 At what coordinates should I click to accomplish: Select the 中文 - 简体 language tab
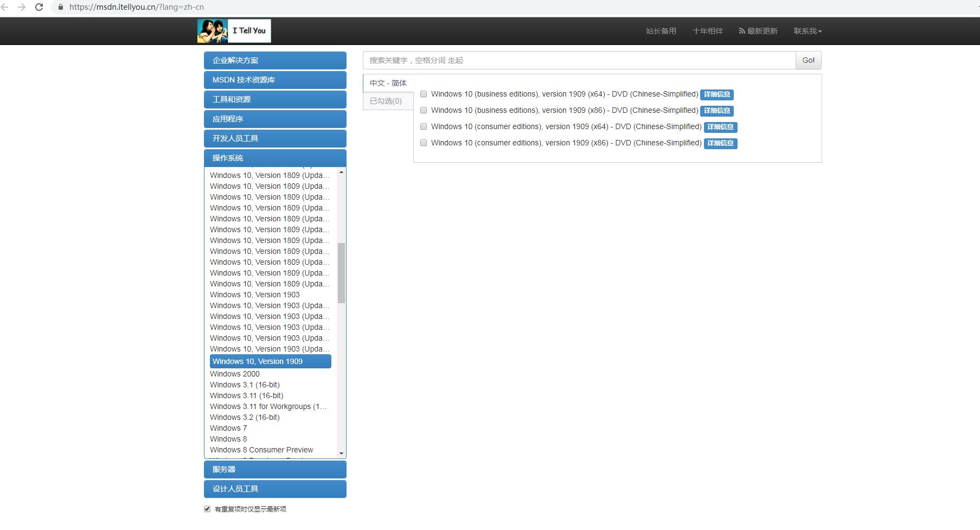pos(388,83)
